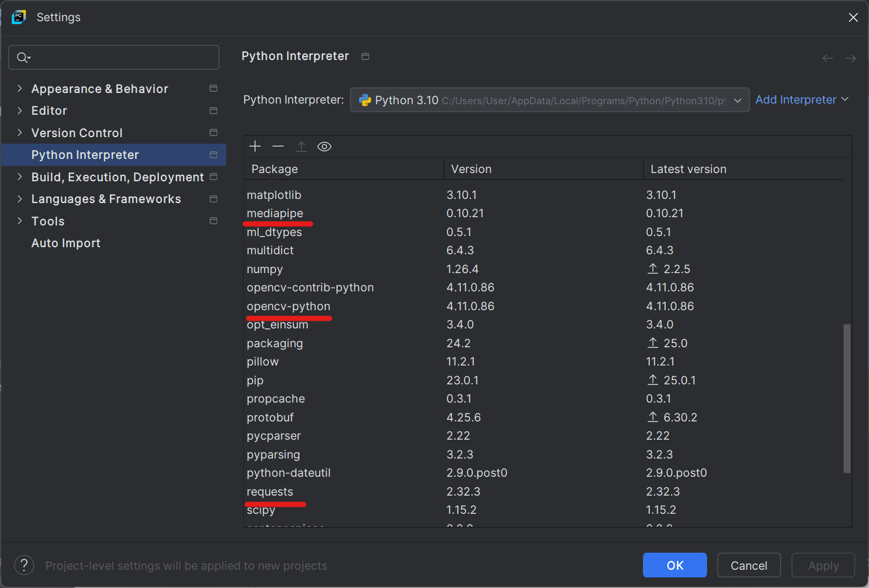This screenshot has height=588, width=869.
Task: Click the upgrade arrow next to numpy 2.2.5
Action: [x=653, y=269]
